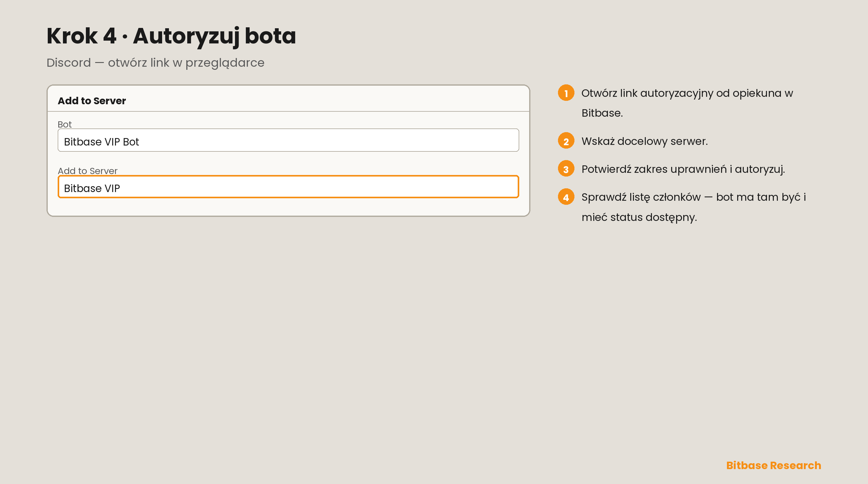This screenshot has height=484, width=868.
Task: Click the 'Bot' field label
Action: tap(64, 124)
